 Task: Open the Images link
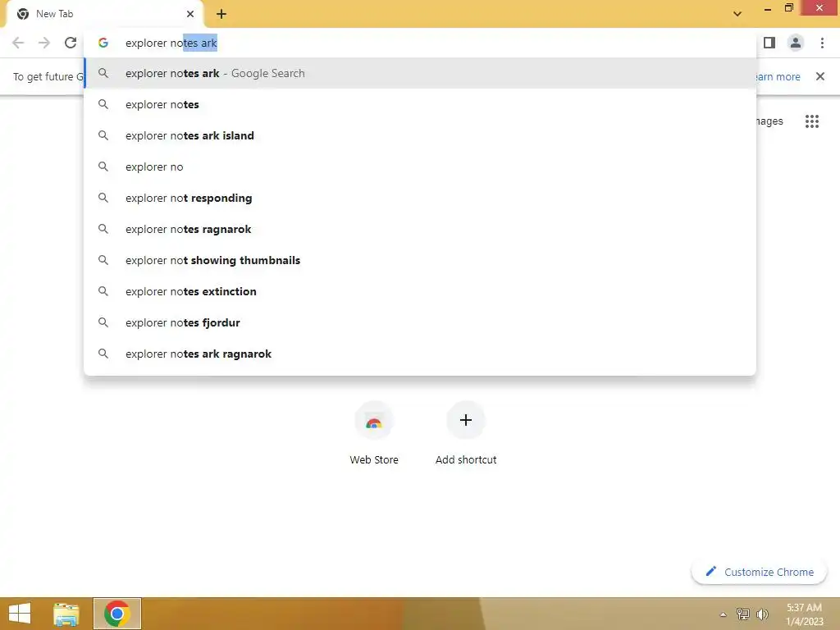pos(769,121)
